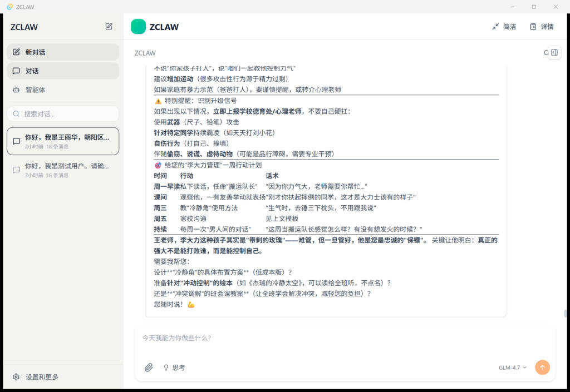
Task: Click the green ZCLAW logo in header
Action: tap(138, 27)
